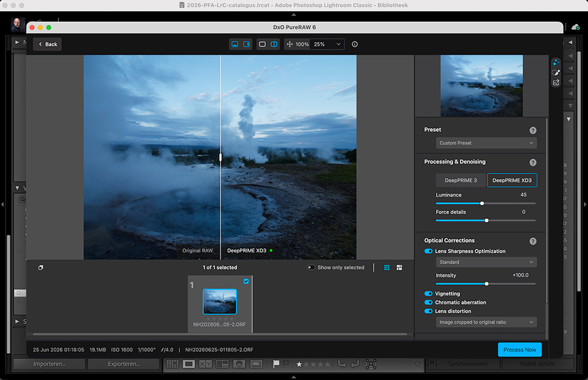
Task: Click Instell. synchr. button in Lightroom
Action: pyautogui.click(x=538, y=364)
